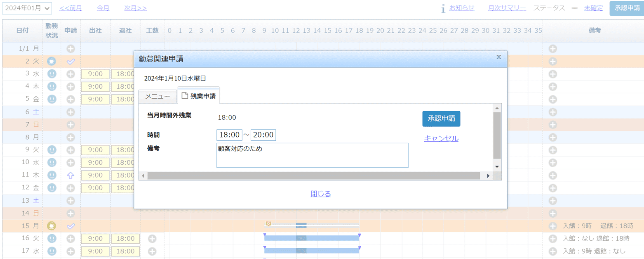Select the 残業申請 tab

tap(200, 95)
